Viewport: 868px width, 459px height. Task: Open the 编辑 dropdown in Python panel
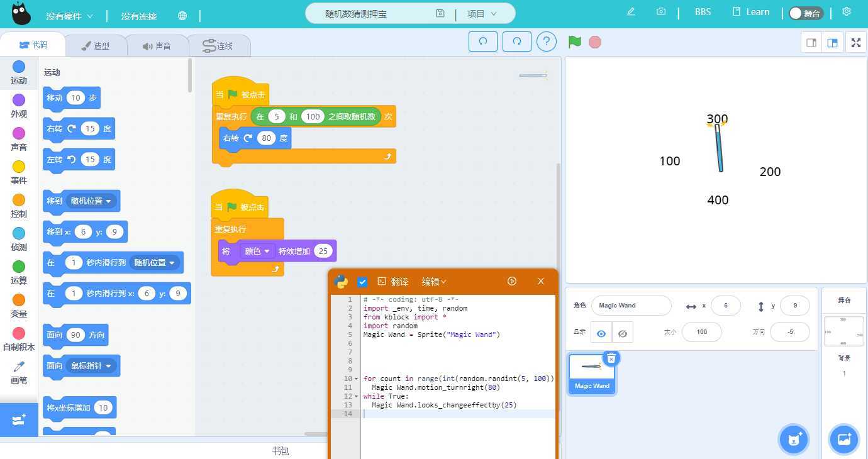(433, 282)
